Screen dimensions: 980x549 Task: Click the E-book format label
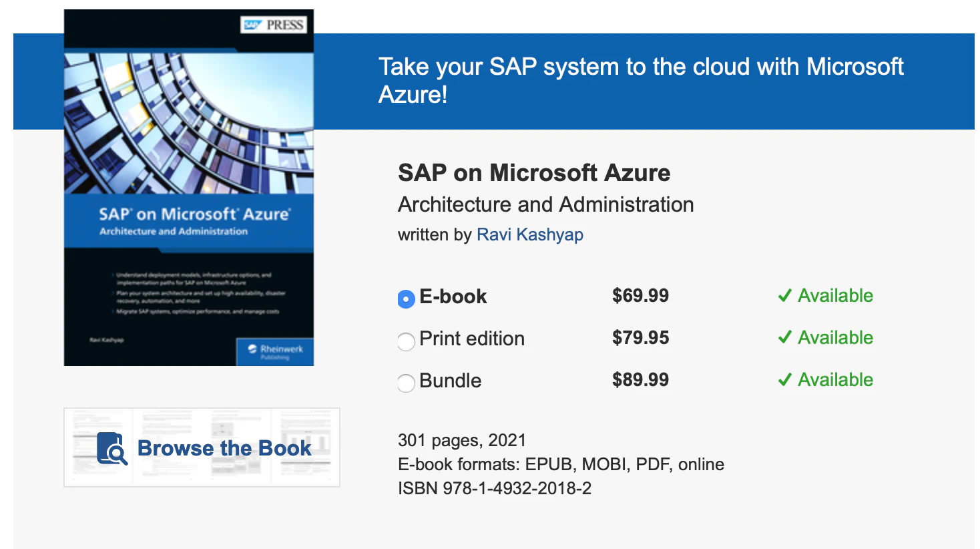click(453, 297)
